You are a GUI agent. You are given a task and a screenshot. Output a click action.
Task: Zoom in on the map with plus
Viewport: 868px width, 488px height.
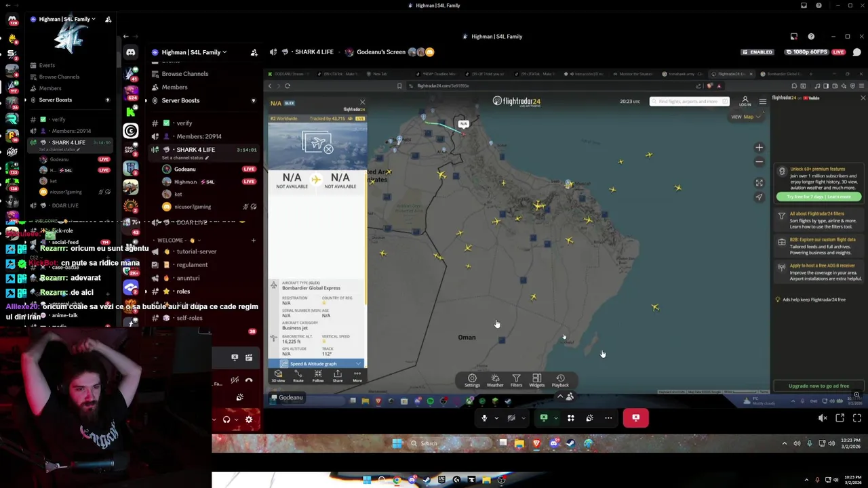coord(759,148)
